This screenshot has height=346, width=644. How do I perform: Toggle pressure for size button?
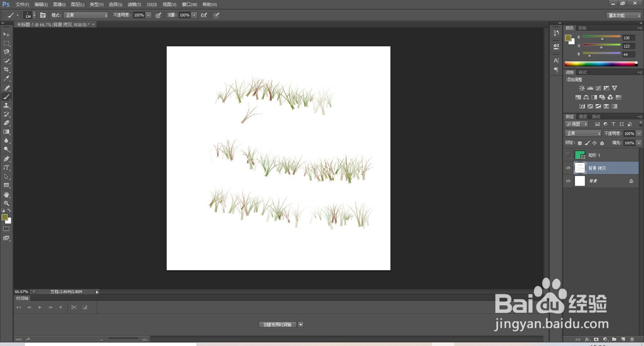(217, 15)
